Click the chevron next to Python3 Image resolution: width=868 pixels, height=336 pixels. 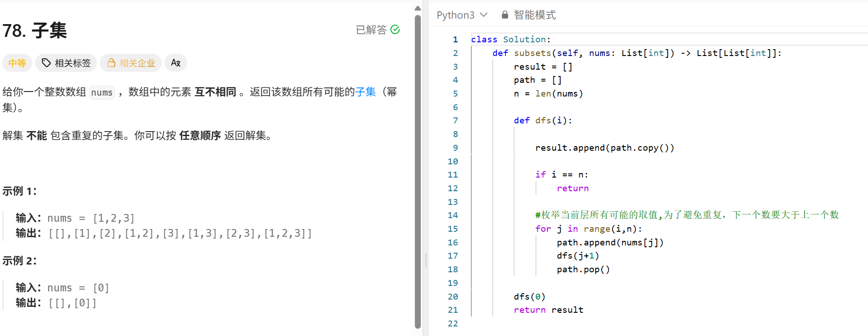point(484,15)
